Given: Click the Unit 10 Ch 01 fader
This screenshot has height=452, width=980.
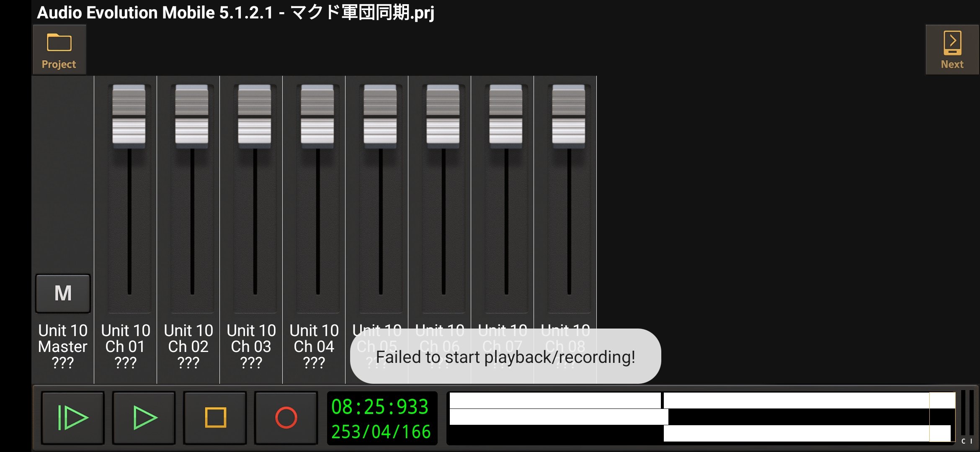Looking at the screenshot, I should [x=129, y=117].
